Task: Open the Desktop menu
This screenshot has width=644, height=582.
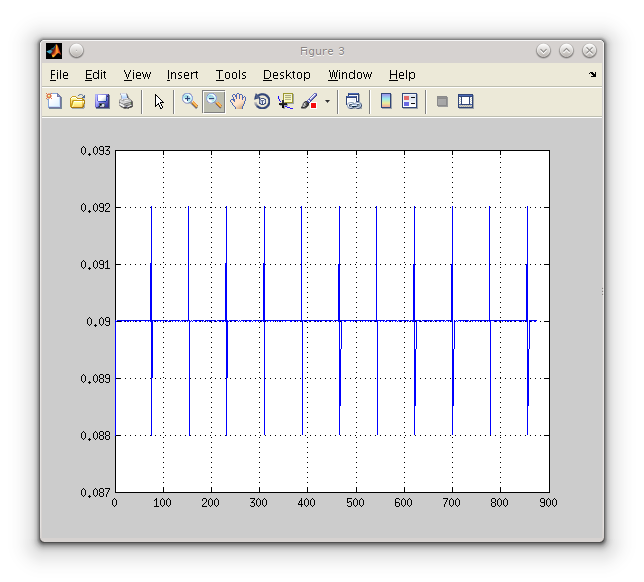Action: 287,75
